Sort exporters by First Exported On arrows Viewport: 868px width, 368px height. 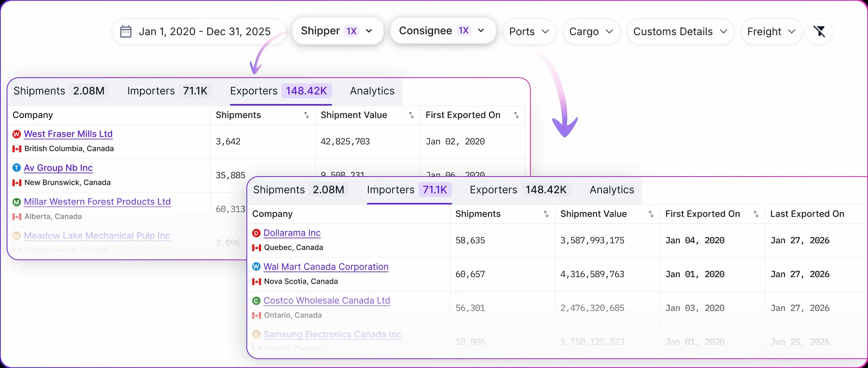coord(516,115)
